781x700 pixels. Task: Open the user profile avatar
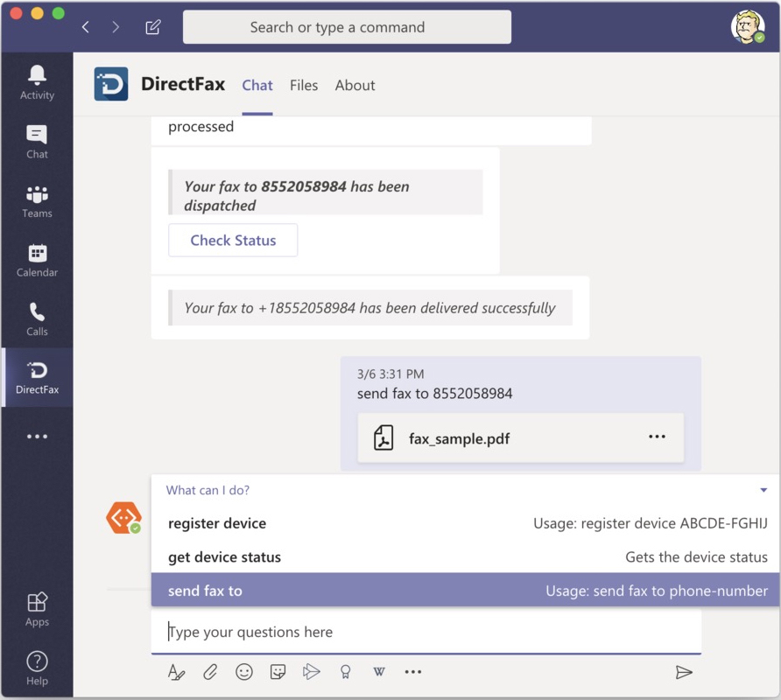(748, 27)
